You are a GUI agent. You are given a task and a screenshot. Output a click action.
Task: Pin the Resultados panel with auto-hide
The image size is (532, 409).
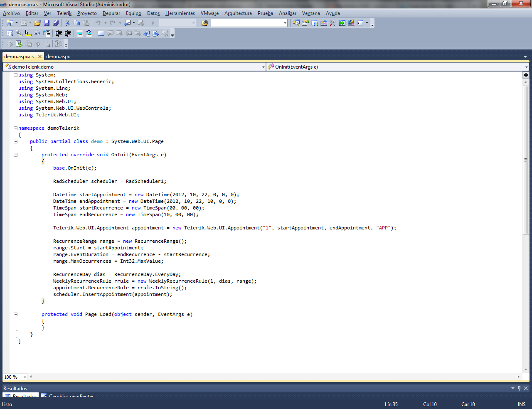coord(519,388)
